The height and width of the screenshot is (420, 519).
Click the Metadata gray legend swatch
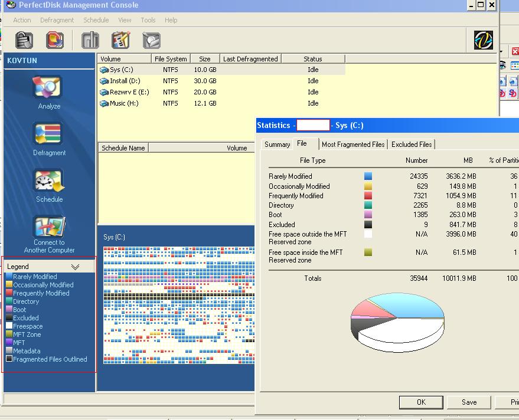click(9, 350)
